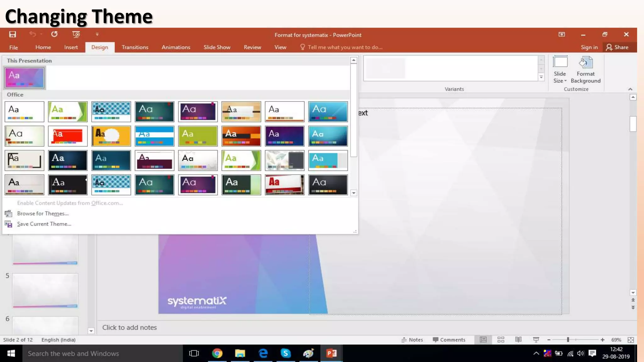The width and height of the screenshot is (644, 362).
Task: Switch to Slide Sorter view icon
Action: (501, 340)
